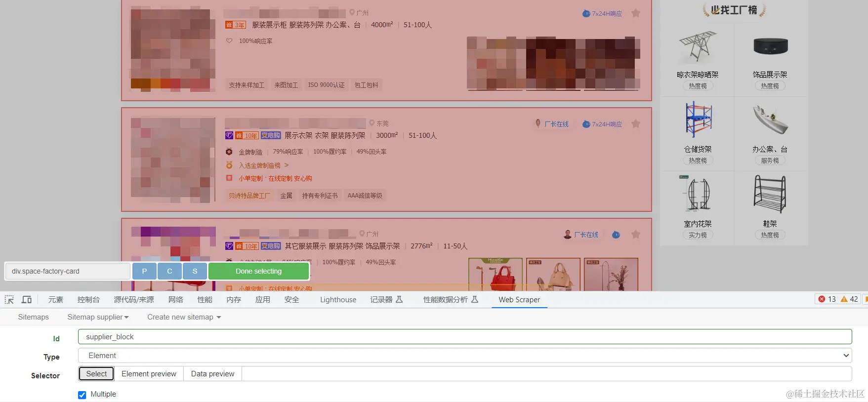Click the P parent selector button
The height and width of the screenshot is (402, 868).
point(145,271)
